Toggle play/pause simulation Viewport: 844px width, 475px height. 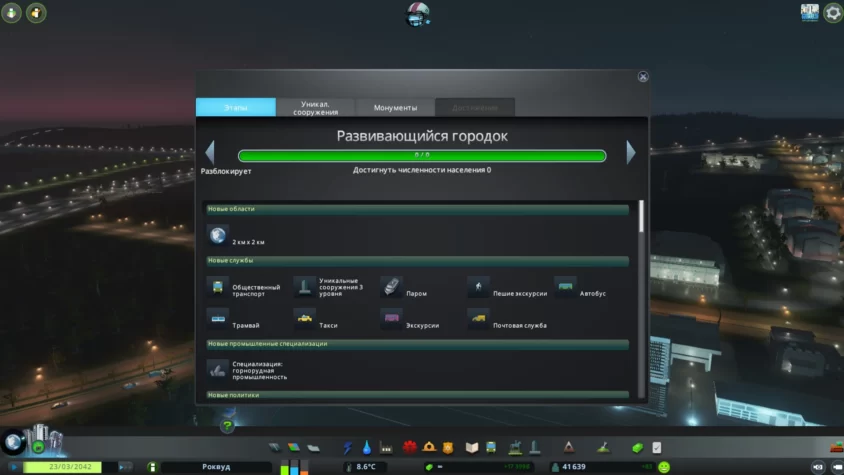15,467
